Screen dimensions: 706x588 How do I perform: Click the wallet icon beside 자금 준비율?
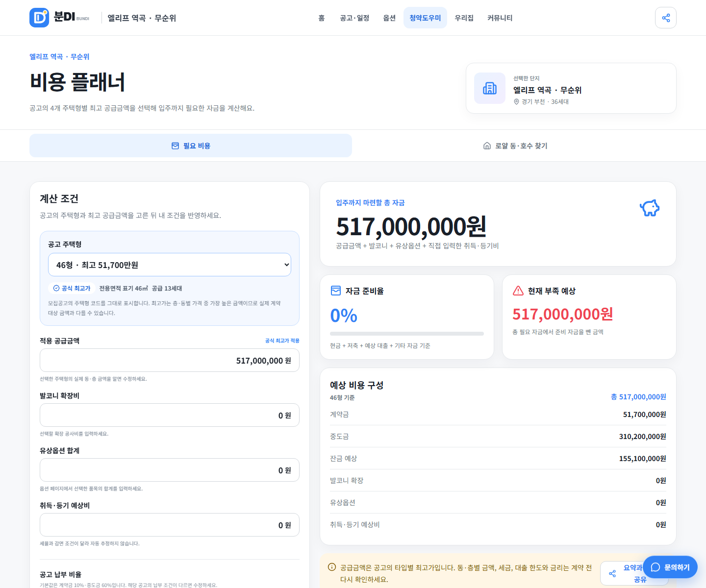(x=336, y=291)
